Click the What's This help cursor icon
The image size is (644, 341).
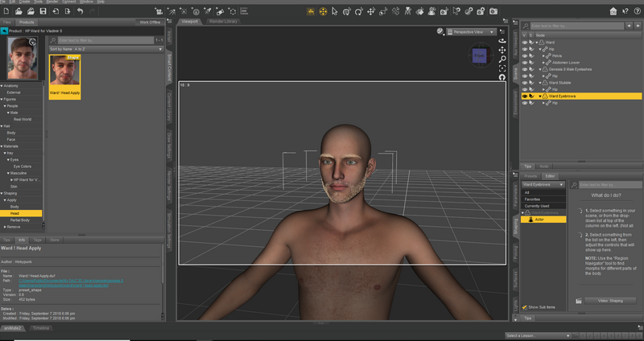coord(625,11)
